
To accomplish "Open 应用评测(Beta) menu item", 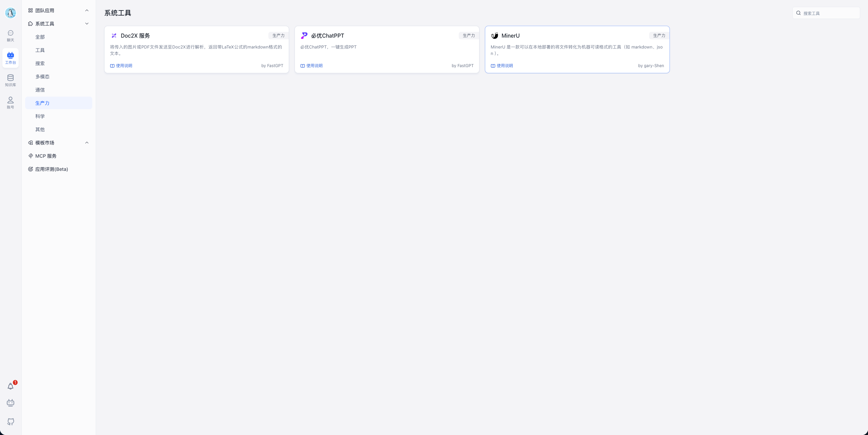I will (51, 169).
